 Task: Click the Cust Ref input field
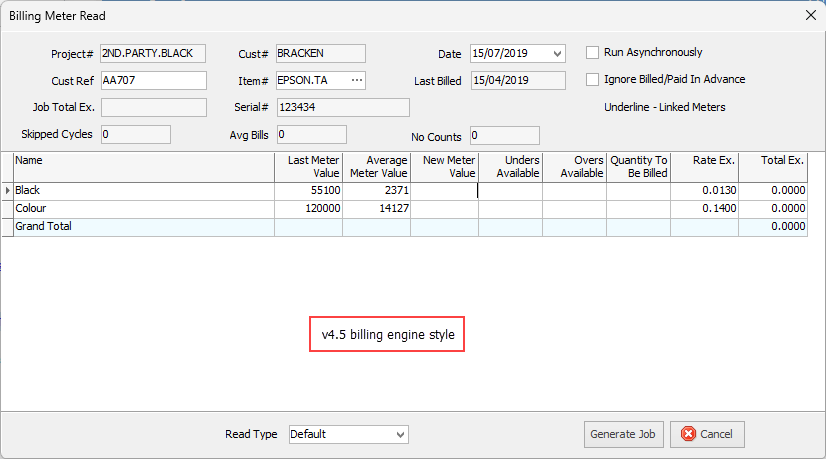153,81
